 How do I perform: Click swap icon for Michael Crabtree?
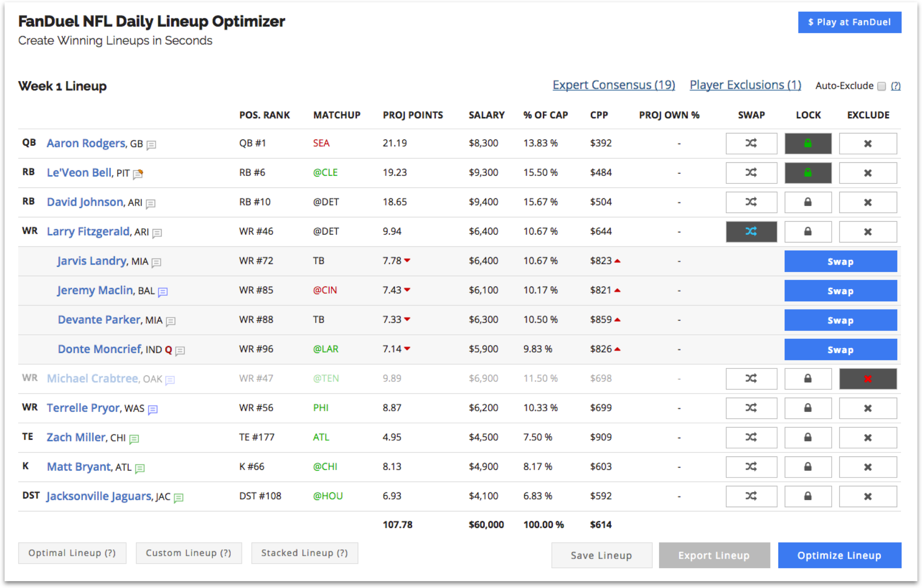click(751, 379)
